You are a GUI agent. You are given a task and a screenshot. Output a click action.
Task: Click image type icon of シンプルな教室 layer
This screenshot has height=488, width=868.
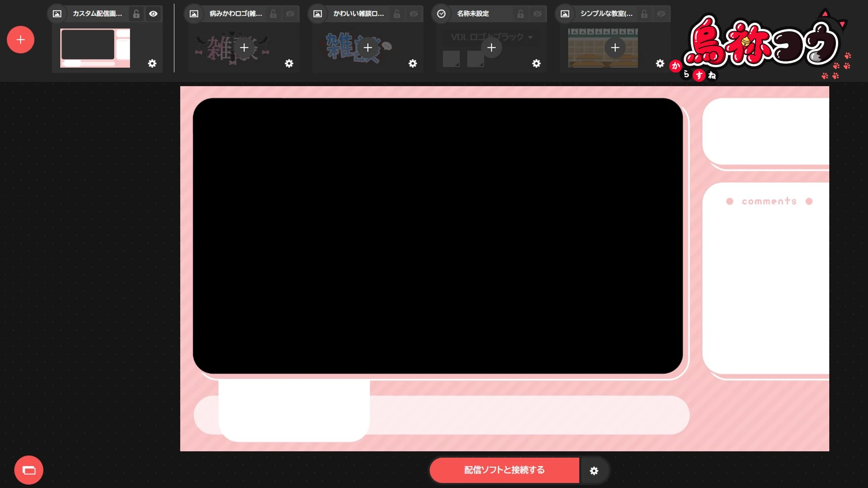pyautogui.click(x=565, y=14)
